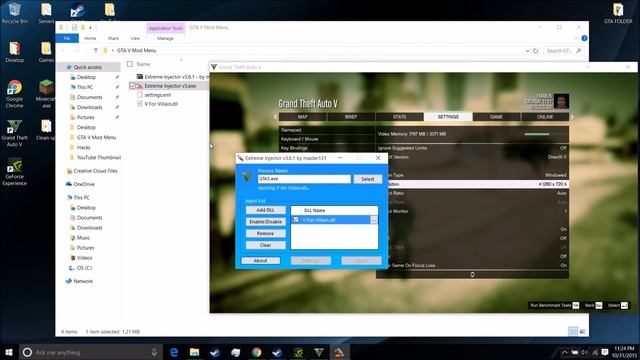This screenshot has width=640, height=360.
Task: Click the GTA settings scroll arrows
Action: click(x=472, y=274)
